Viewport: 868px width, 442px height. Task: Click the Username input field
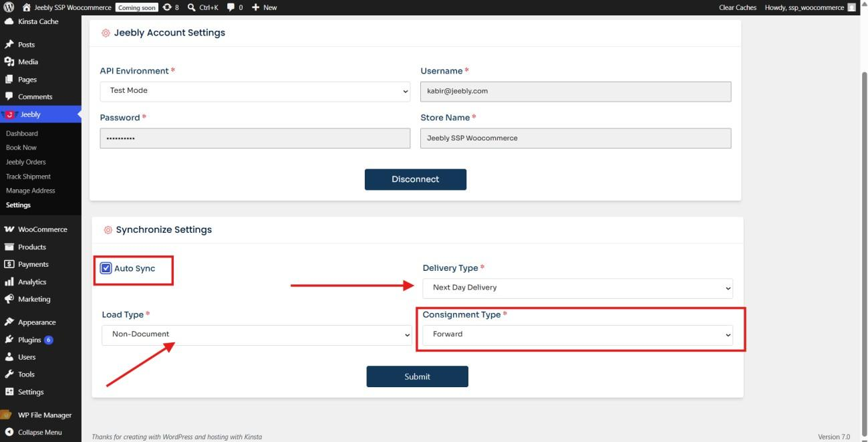(x=576, y=92)
